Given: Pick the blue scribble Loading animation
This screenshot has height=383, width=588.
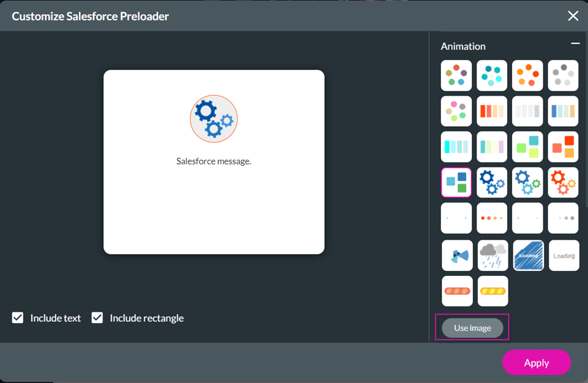Looking at the screenshot, I should click(528, 256).
